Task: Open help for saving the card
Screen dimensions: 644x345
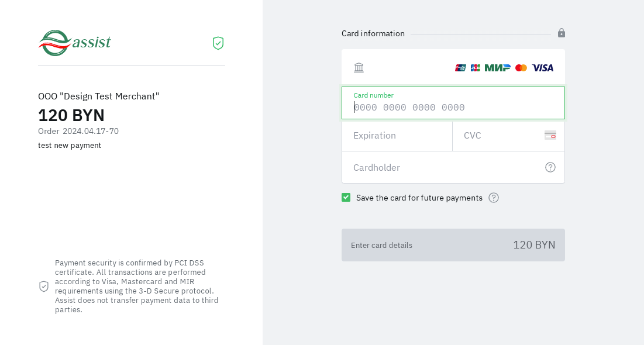Action: 494,198
